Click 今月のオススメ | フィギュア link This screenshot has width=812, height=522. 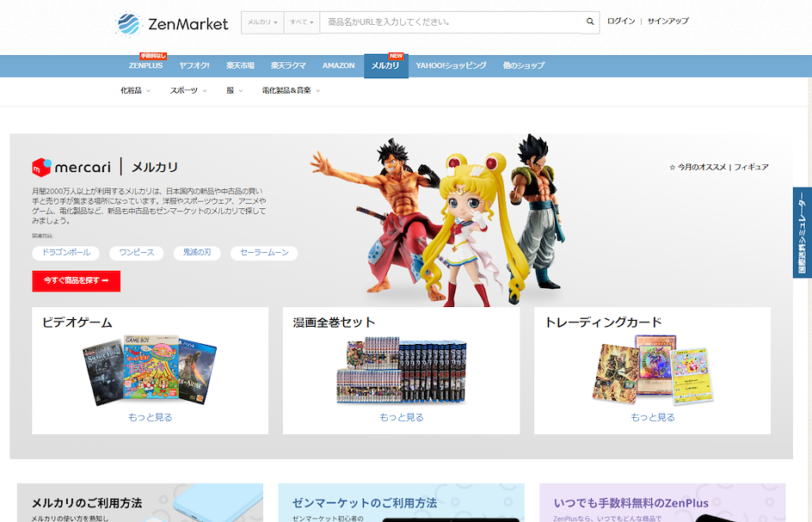(x=719, y=168)
